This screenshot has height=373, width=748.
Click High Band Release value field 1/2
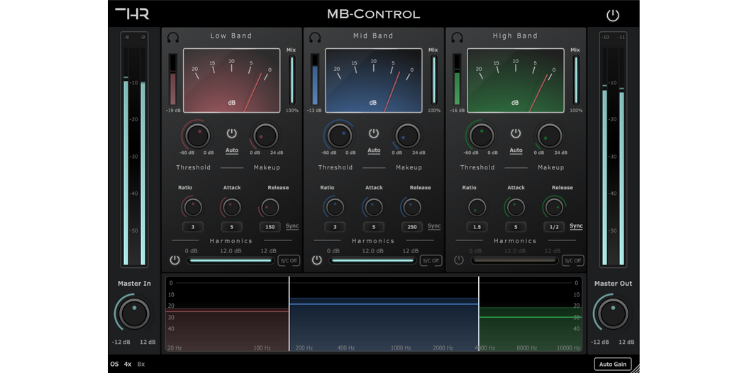tap(554, 227)
